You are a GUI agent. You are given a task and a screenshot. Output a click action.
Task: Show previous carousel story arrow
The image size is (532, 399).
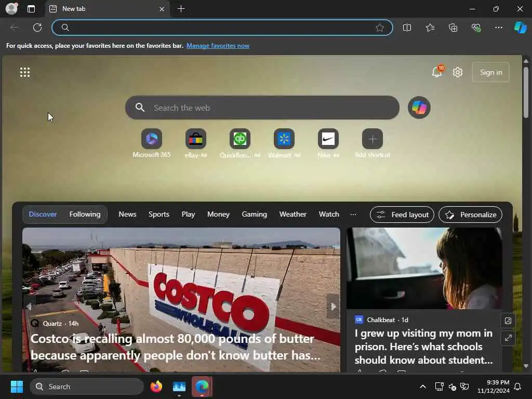point(29,307)
